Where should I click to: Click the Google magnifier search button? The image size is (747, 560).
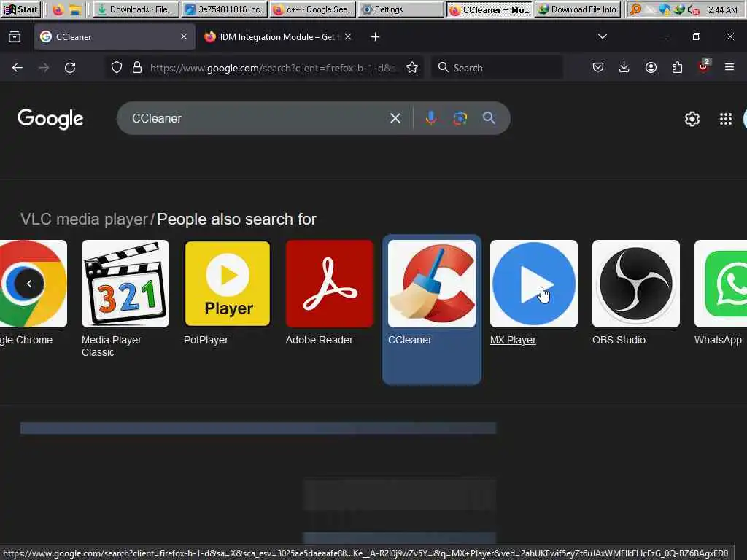(489, 118)
